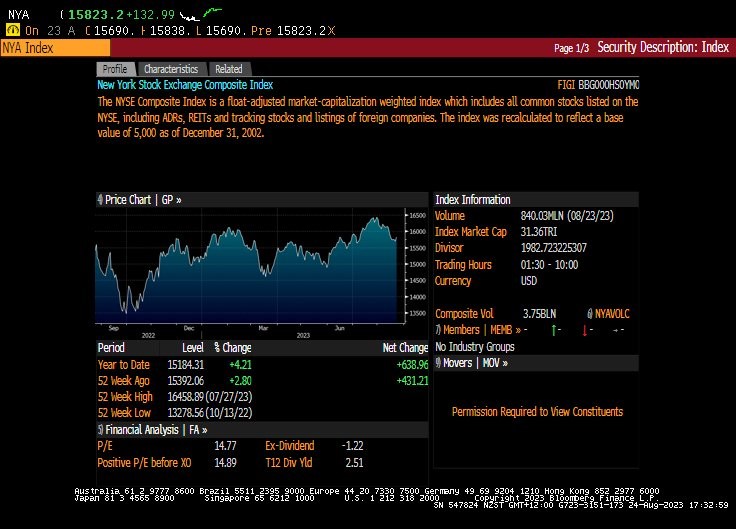Click the Composite Vol value 3.75BLN

539,314
